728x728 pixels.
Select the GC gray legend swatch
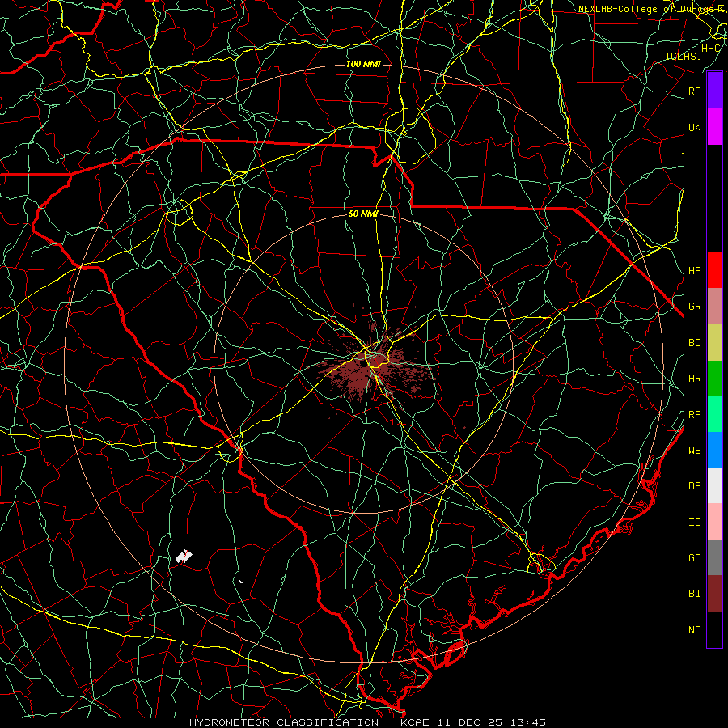click(714, 557)
